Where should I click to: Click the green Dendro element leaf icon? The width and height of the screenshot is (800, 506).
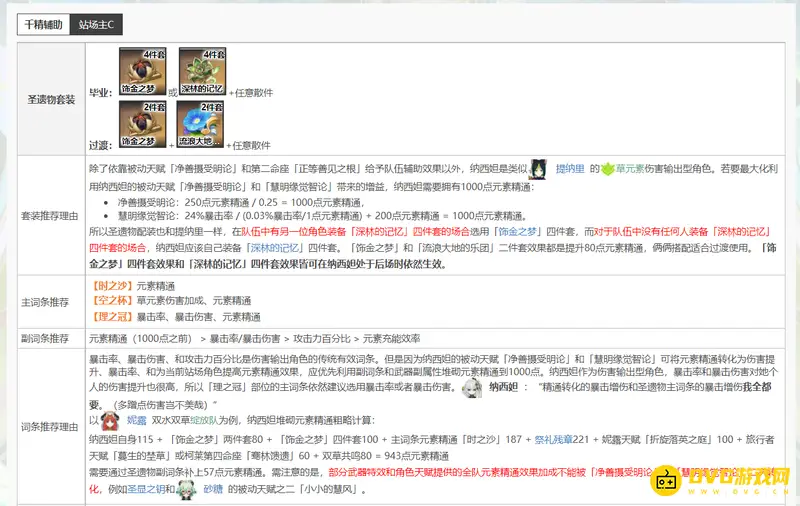606,170
